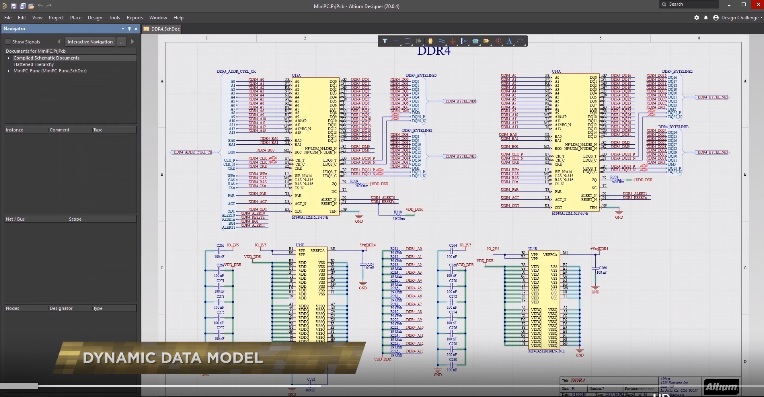Select the move/line tool in active bar
The width and height of the screenshot is (764, 397).
[396, 41]
